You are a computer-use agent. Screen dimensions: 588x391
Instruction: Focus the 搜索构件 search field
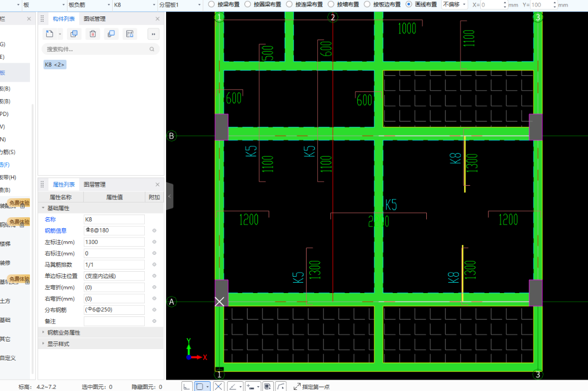pyautogui.click(x=101, y=49)
